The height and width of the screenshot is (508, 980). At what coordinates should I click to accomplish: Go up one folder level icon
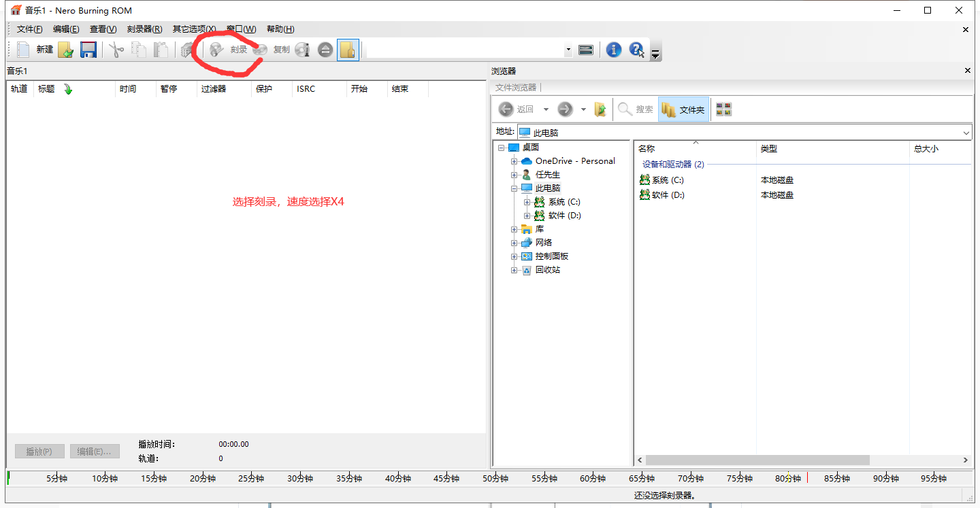(600, 109)
